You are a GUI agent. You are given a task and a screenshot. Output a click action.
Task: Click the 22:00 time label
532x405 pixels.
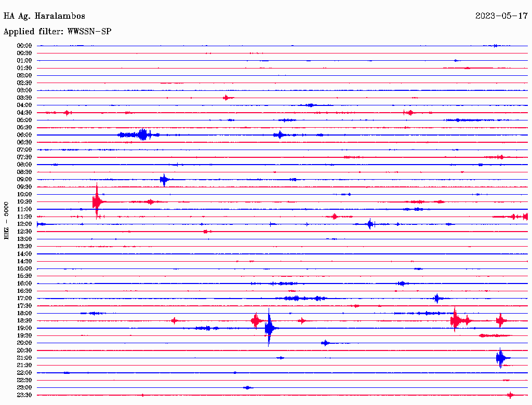pyautogui.click(x=24, y=373)
